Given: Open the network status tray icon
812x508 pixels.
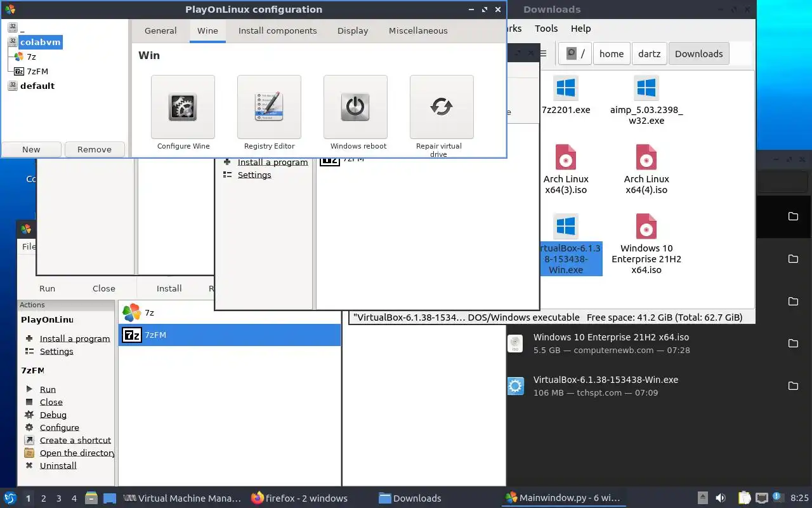Looking at the screenshot, I should pos(762,498).
